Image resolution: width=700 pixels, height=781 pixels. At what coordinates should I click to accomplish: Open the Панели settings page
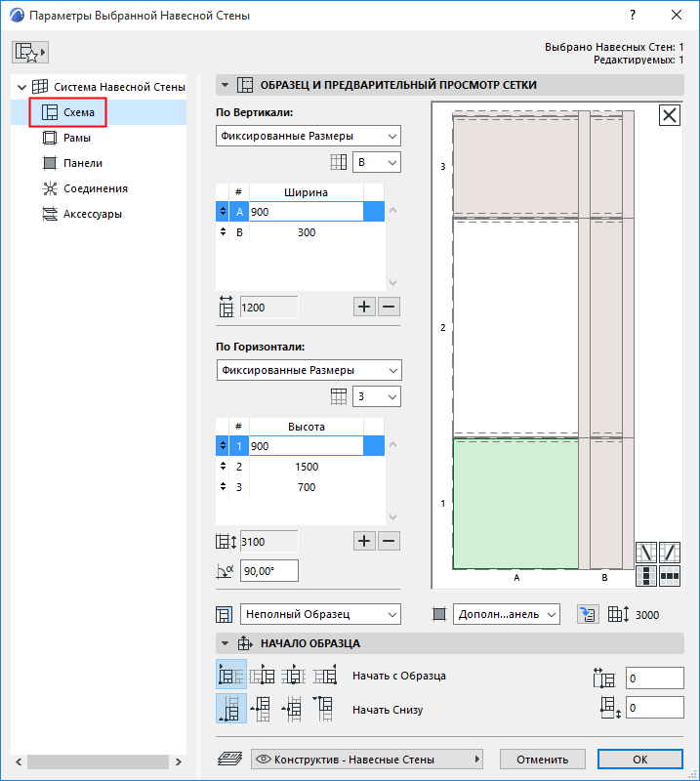(72, 163)
